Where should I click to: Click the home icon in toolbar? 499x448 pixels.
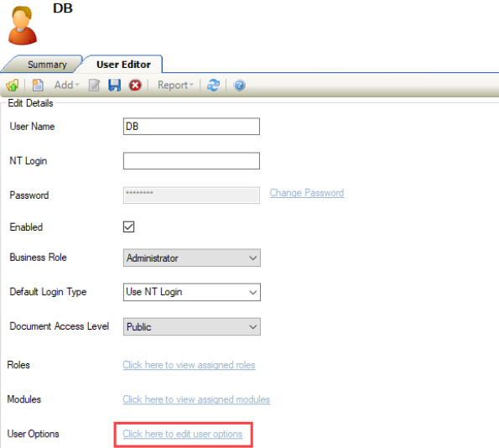(x=13, y=85)
